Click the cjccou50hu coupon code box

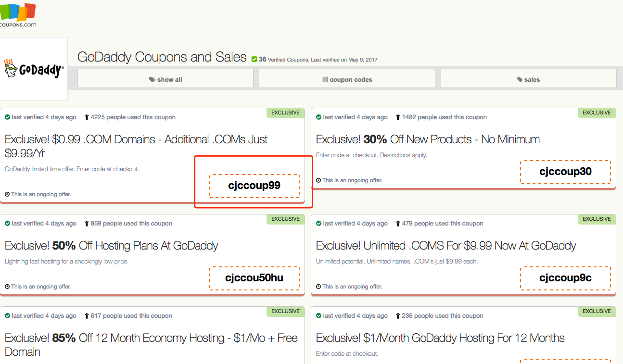point(254,278)
